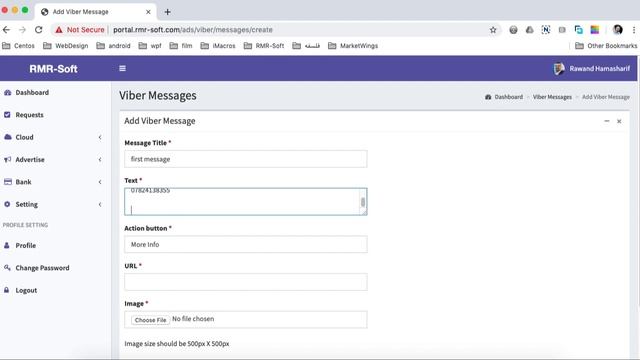640x360 pixels.
Task: Click inside the Text textarea
Action: 246,202
